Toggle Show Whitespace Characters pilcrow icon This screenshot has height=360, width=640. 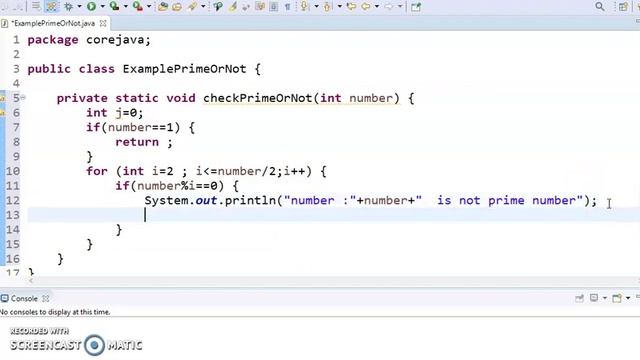287,7
